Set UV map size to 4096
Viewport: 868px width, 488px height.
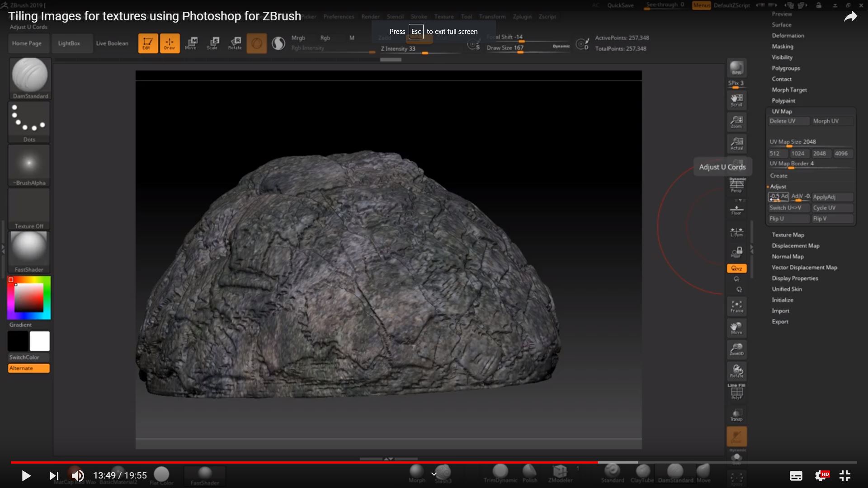click(843, 154)
